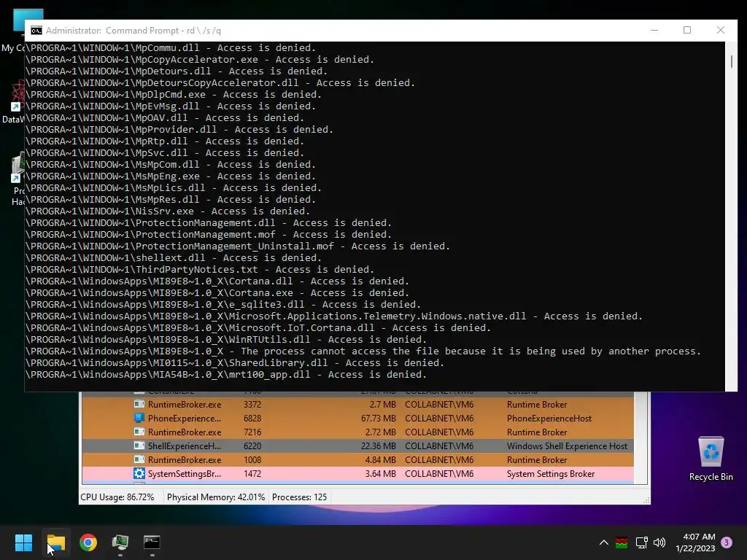Open the Windows Start menu

[23, 542]
